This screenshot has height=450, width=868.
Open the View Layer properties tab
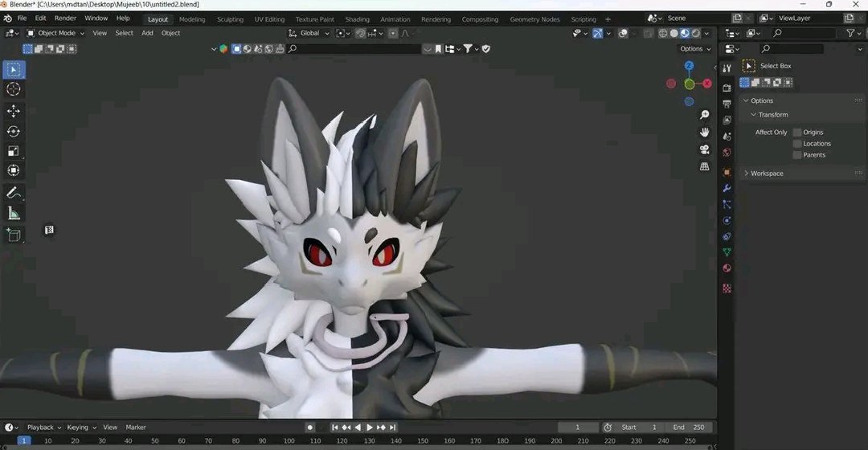tap(727, 120)
